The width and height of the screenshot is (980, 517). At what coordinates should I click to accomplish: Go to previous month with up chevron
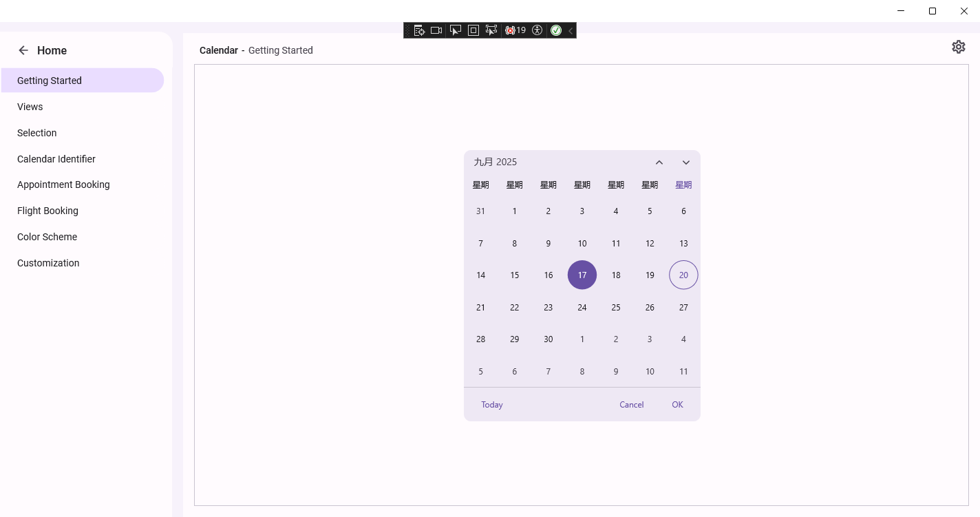pyautogui.click(x=659, y=162)
